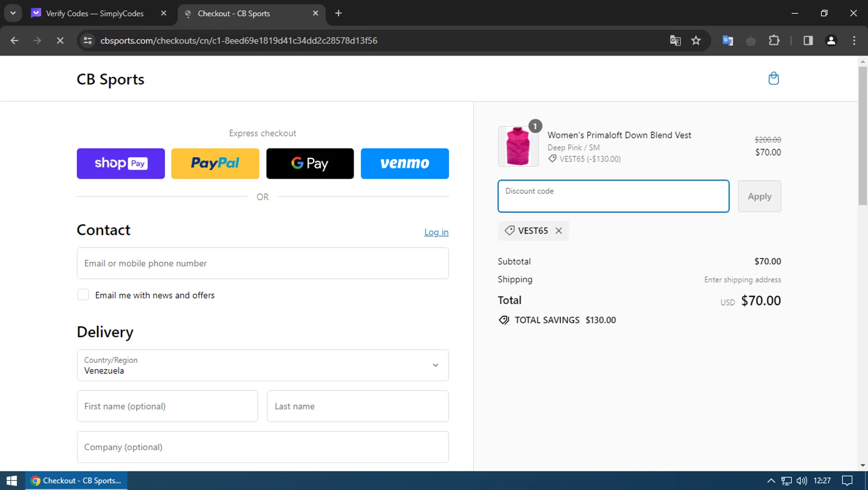This screenshot has width=868, height=490.
Task: Remove the VEST65 discount code
Action: 558,231
